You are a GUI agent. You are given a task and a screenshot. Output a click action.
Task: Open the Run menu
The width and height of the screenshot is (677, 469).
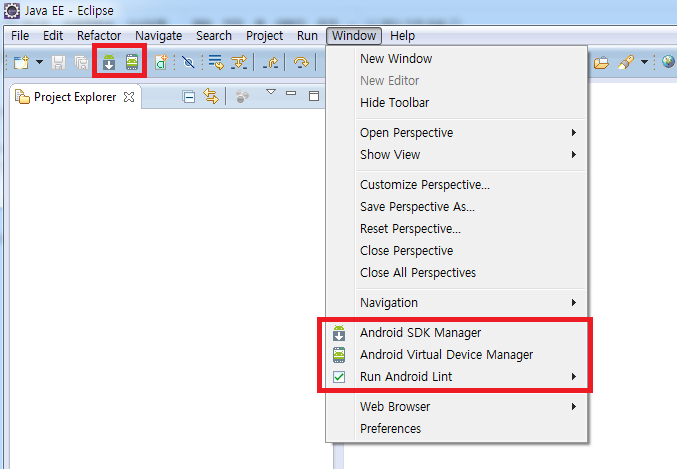point(307,36)
